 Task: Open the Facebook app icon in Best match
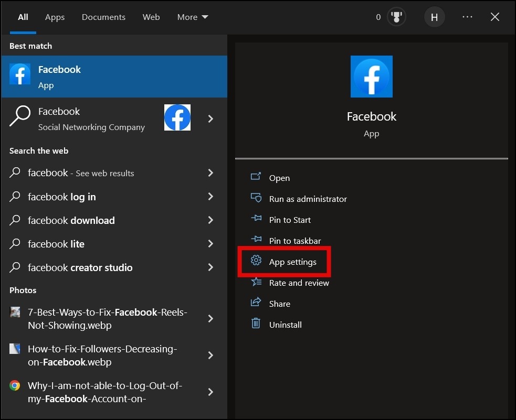point(20,75)
